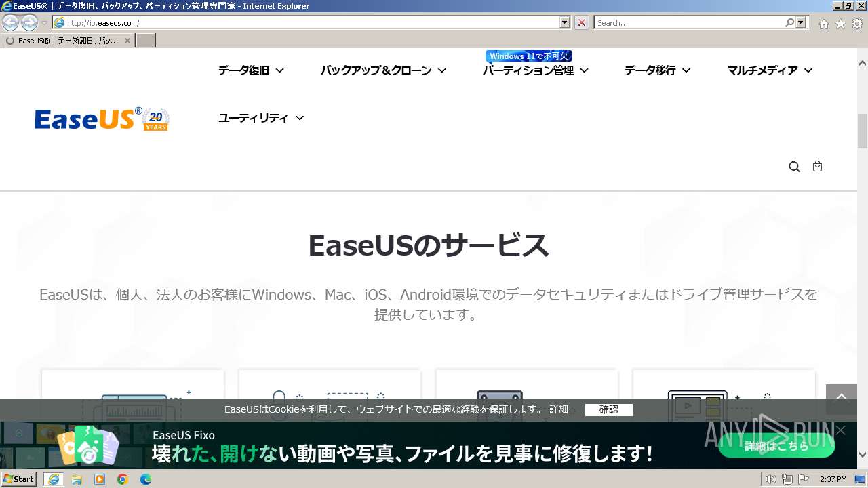This screenshot has width=868, height=488.
Task: Click the taskbar clock 2:37 PM
Action: [833, 479]
